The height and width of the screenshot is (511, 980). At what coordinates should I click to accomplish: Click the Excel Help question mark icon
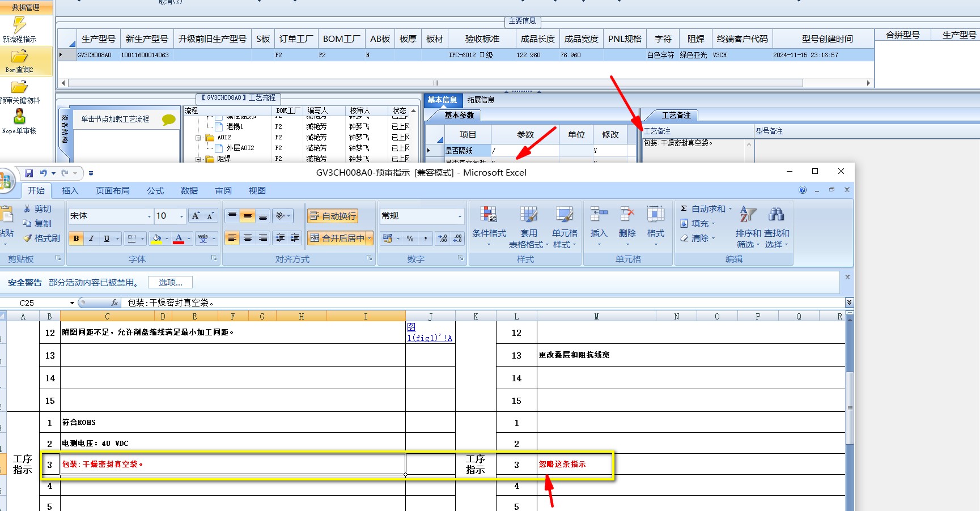803,190
